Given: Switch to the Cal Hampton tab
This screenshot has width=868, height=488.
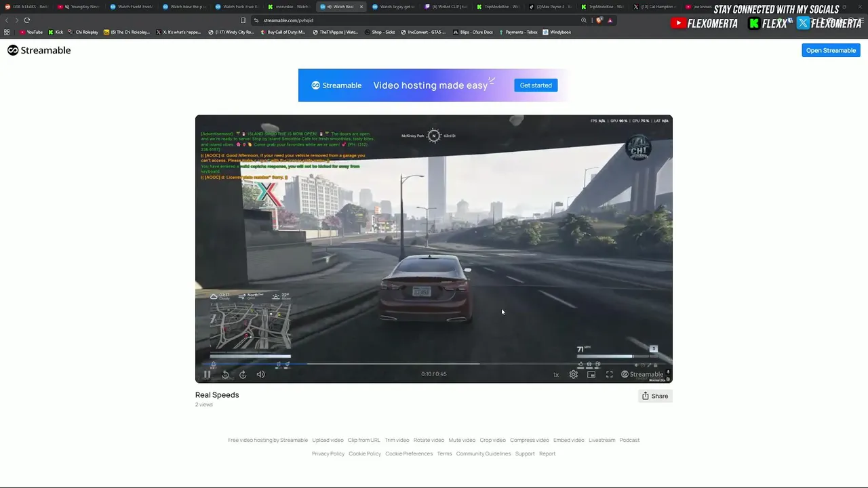Looking at the screenshot, I should pos(656,7).
